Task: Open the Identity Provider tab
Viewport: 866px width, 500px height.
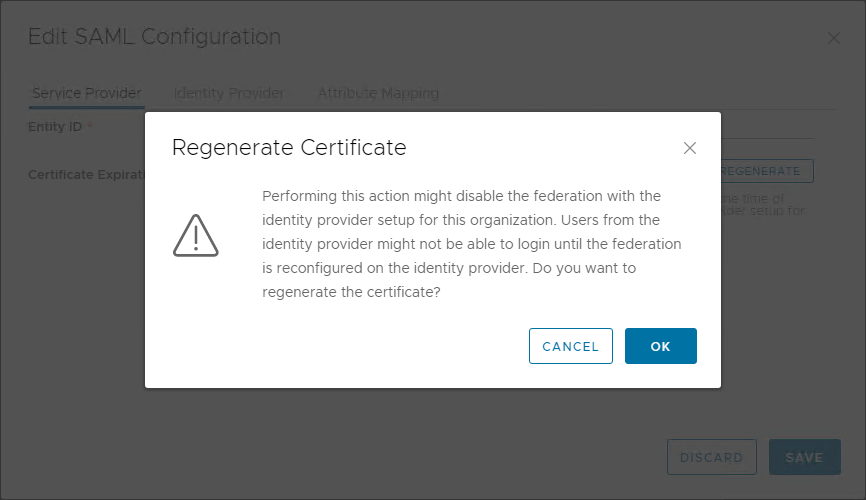Action: [229, 93]
